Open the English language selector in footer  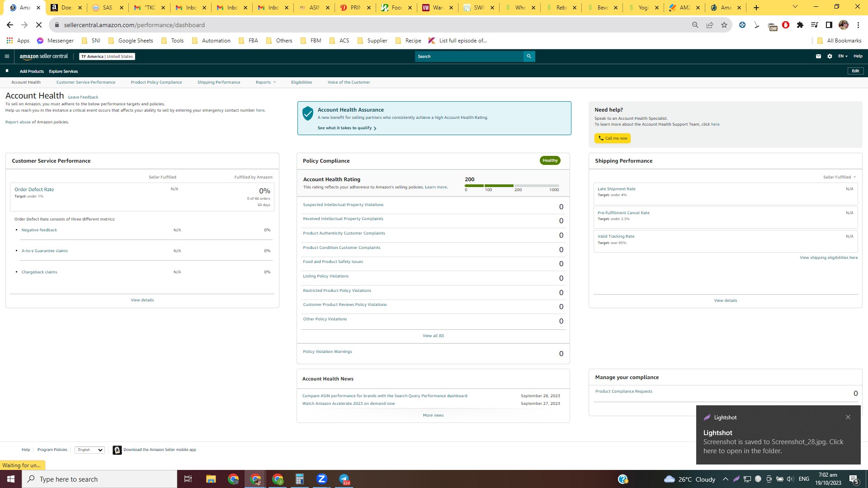(x=90, y=450)
